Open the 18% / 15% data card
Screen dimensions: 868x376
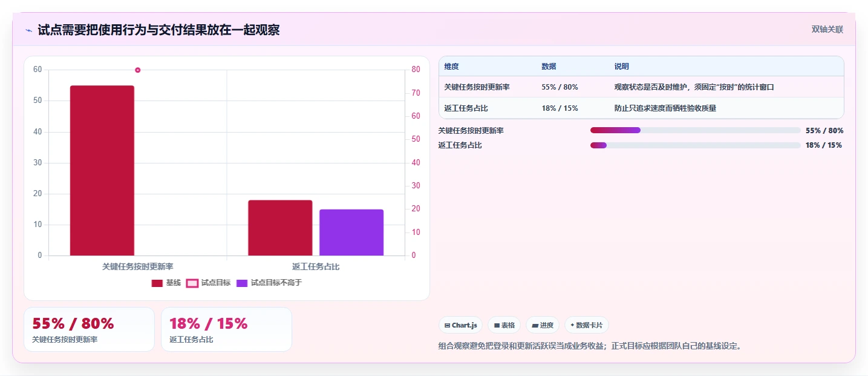coord(226,329)
